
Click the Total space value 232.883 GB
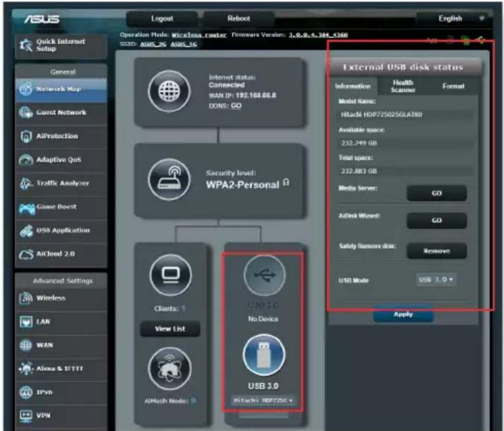tap(359, 171)
